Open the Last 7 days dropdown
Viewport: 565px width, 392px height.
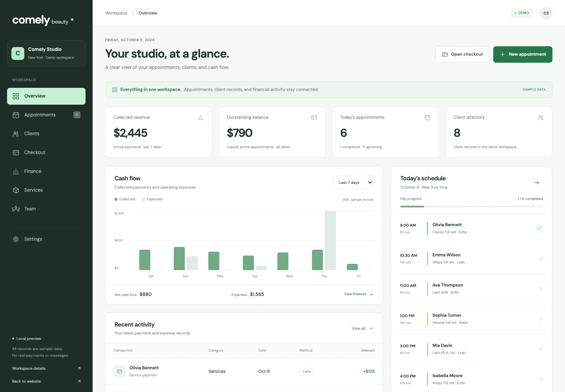click(353, 183)
